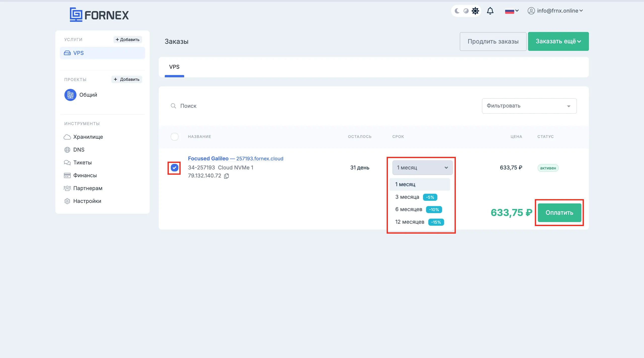Open the Фильтровать dropdown
Screen dimensions: 644x358
(x=529, y=106)
